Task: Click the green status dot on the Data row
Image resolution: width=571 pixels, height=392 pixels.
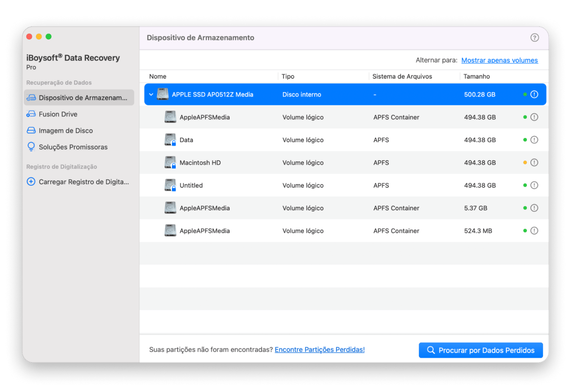Action: point(525,140)
